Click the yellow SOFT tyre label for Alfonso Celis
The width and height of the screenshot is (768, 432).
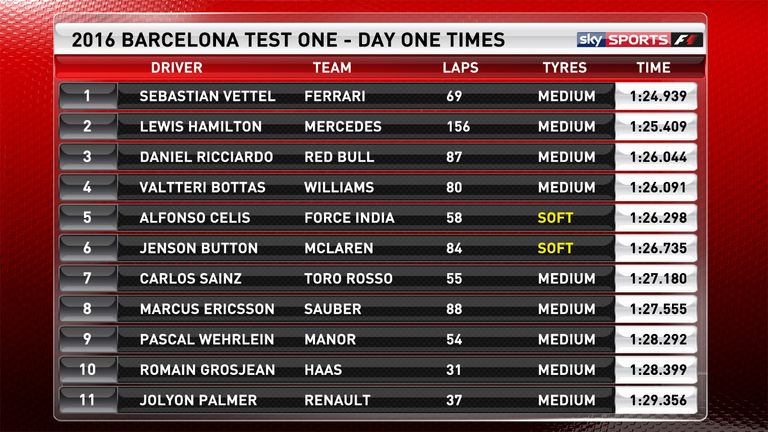click(555, 217)
